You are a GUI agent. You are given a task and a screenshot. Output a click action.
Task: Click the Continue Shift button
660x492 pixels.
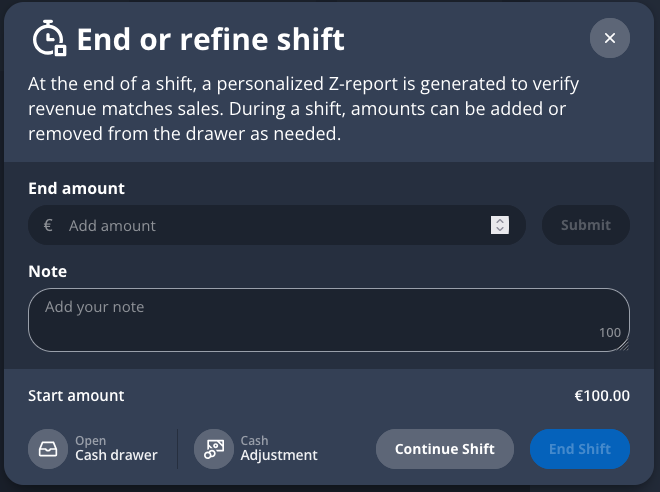pyautogui.click(x=444, y=449)
